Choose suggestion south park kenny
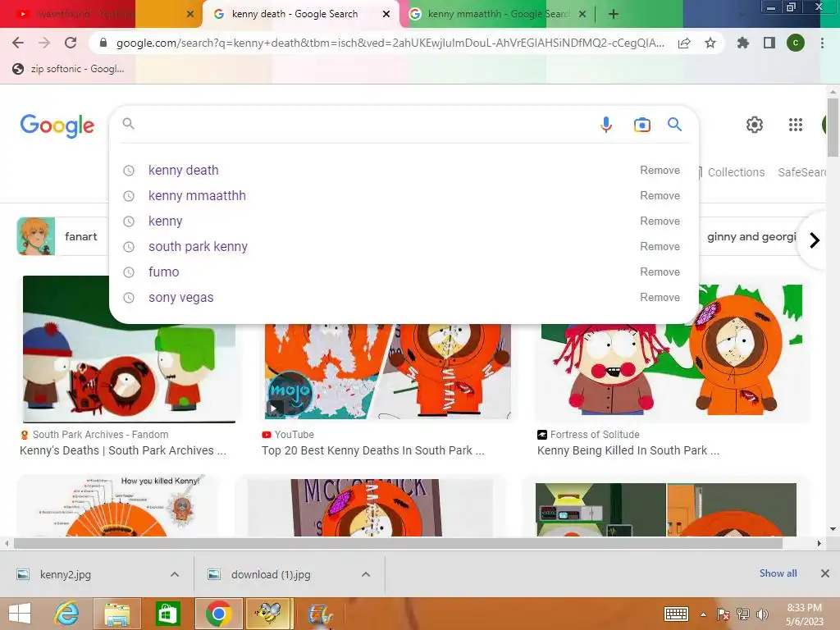 click(198, 246)
